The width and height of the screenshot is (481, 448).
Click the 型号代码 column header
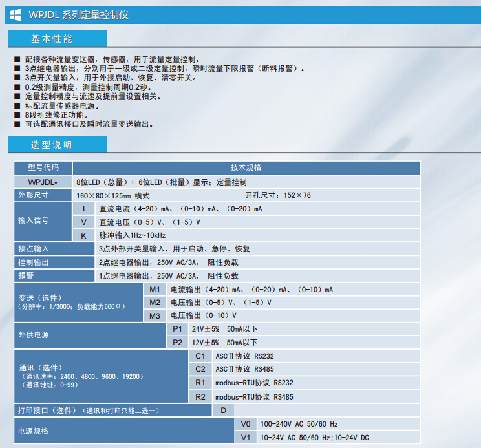coord(43,167)
